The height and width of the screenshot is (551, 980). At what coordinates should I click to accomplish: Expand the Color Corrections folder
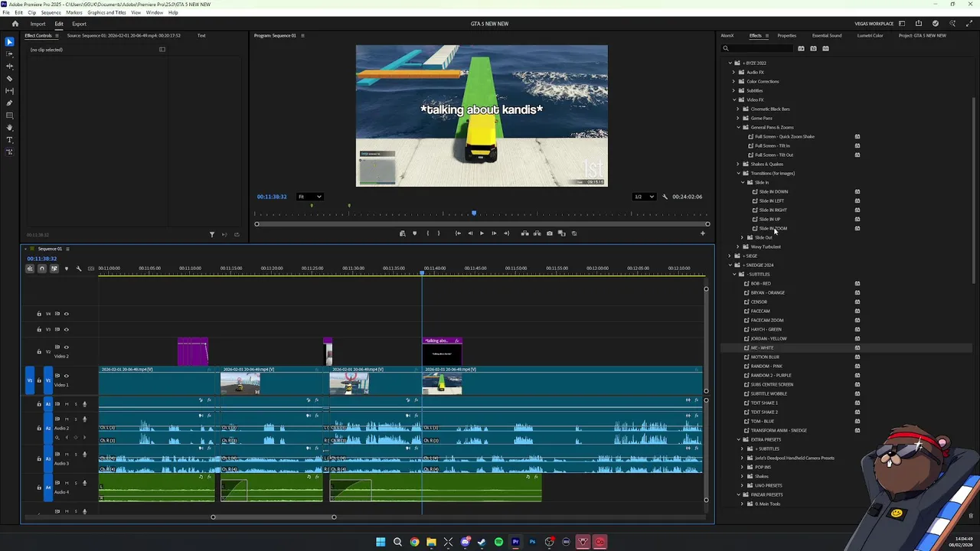[x=733, y=81]
